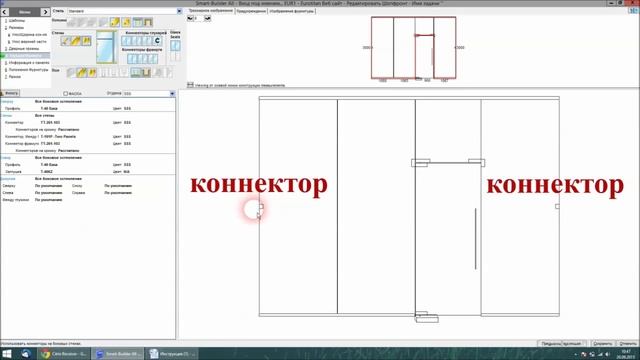Click the left wall connector square in the drawing
The width and height of the screenshot is (640, 360).
261,207
